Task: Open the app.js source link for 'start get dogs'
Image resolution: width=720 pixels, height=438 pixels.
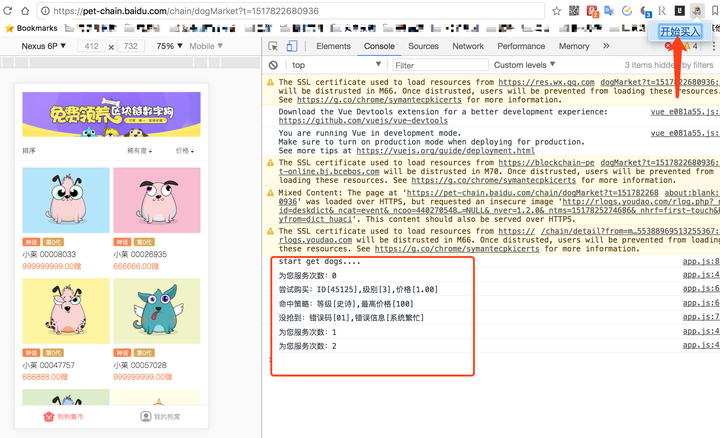Action: (701, 261)
